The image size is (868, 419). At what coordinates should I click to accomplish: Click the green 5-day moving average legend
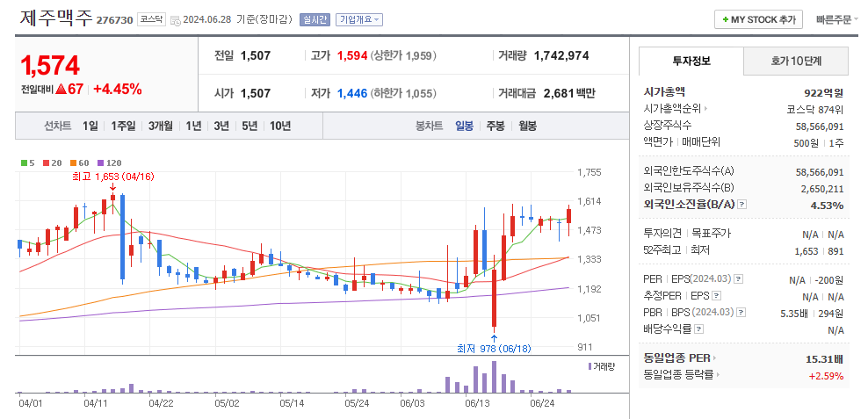(x=28, y=163)
